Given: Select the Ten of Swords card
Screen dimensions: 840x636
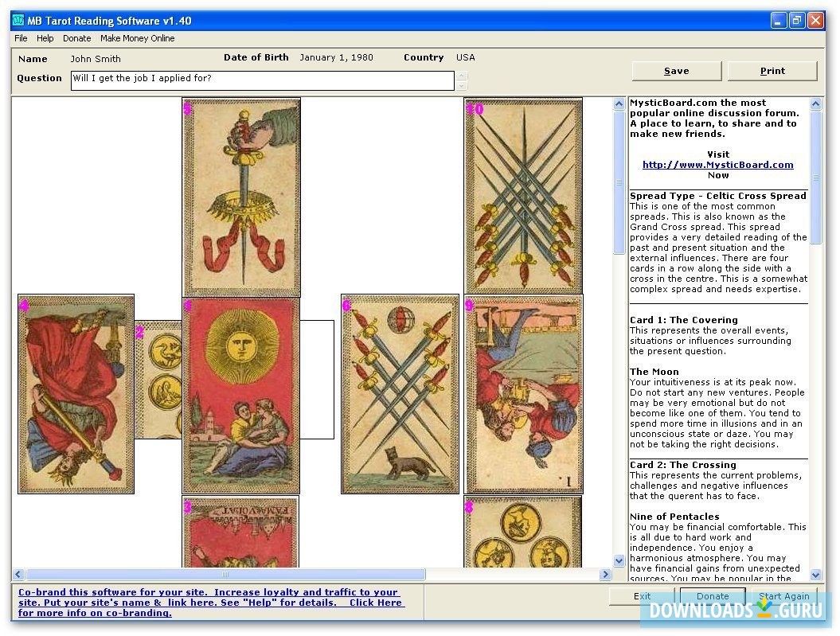Looking at the screenshot, I should 523,195.
